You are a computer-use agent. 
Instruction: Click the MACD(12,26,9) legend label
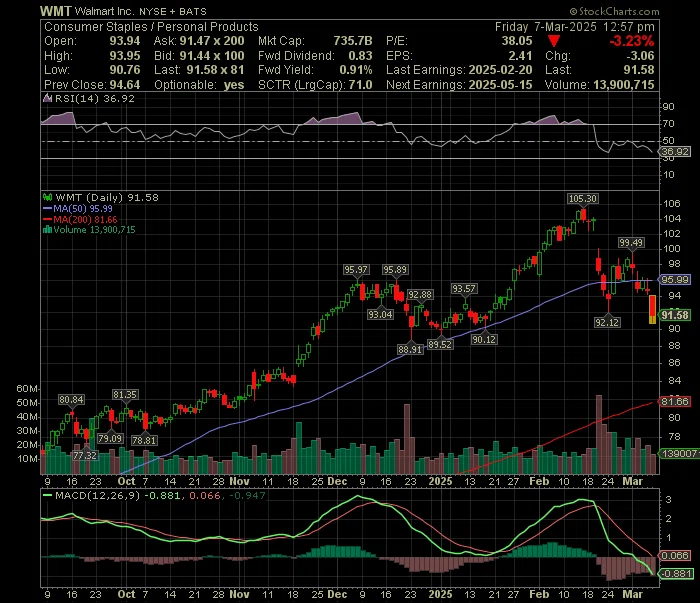pos(97,495)
